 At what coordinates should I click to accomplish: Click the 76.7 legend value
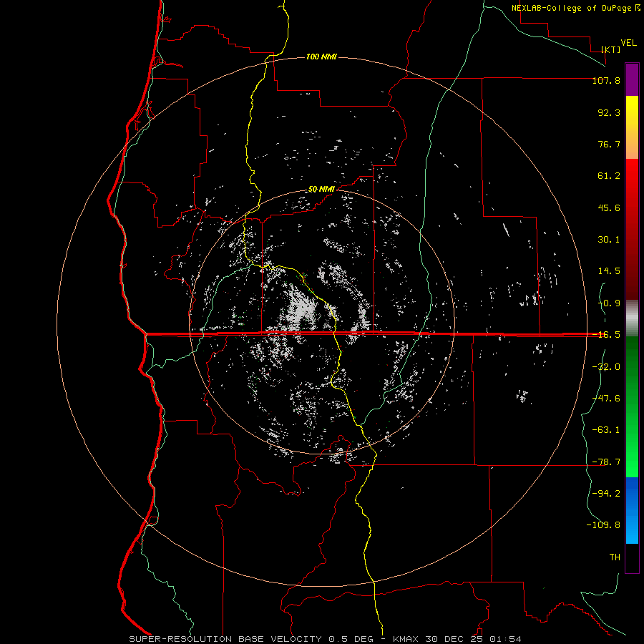point(609,144)
